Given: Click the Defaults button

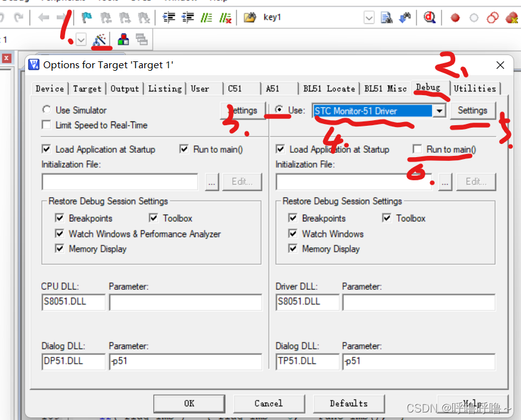Looking at the screenshot, I should click(x=349, y=404).
